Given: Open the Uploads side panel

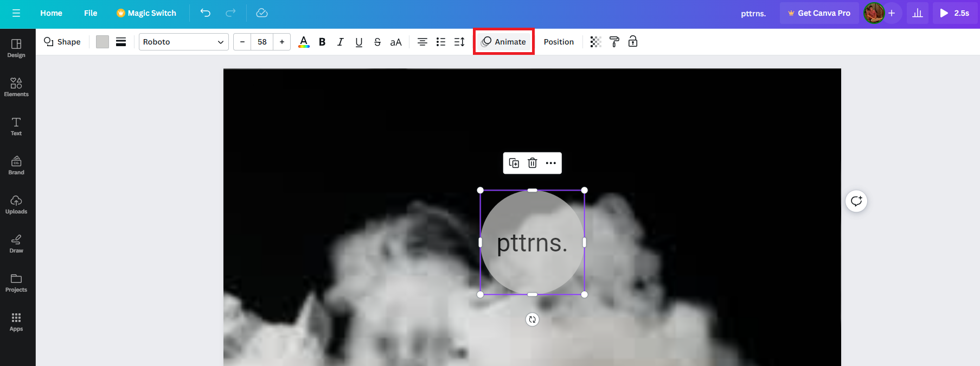Looking at the screenshot, I should point(16,204).
